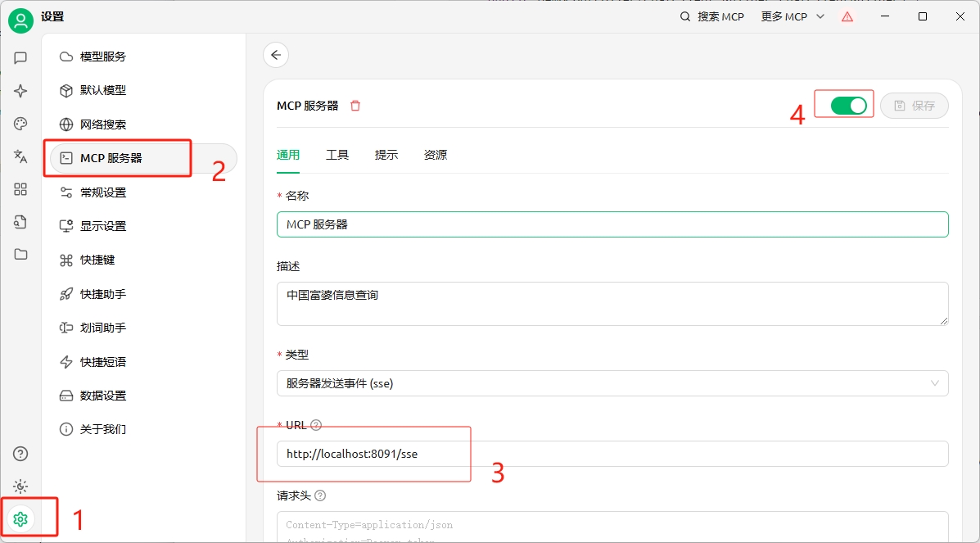Expand the 更多 MCP dropdown
This screenshot has width=980, height=543.
pyautogui.click(x=792, y=16)
